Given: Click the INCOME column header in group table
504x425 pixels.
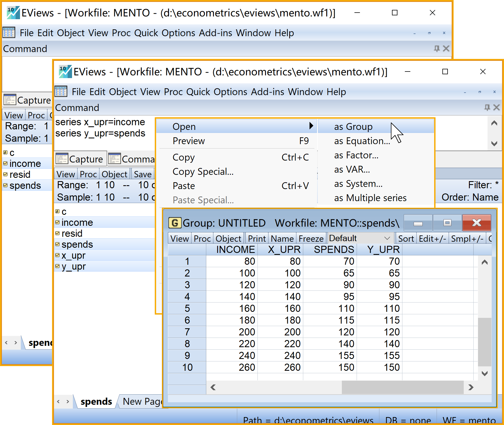Looking at the screenshot, I should [x=235, y=250].
